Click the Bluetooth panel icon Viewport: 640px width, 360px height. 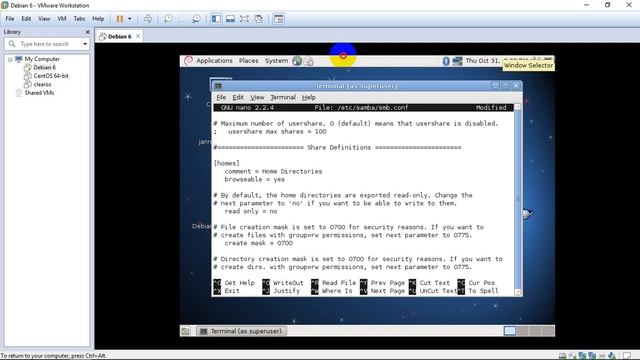[x=446, y=61]
